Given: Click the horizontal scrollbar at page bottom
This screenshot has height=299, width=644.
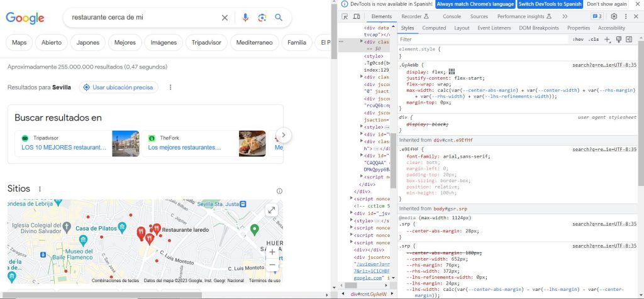Looking at the screenshot, I should click(101, 294).
